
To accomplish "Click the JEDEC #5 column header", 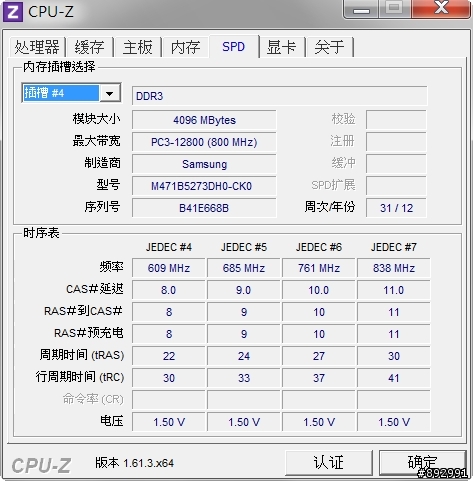I will click(x=244, y=247).
